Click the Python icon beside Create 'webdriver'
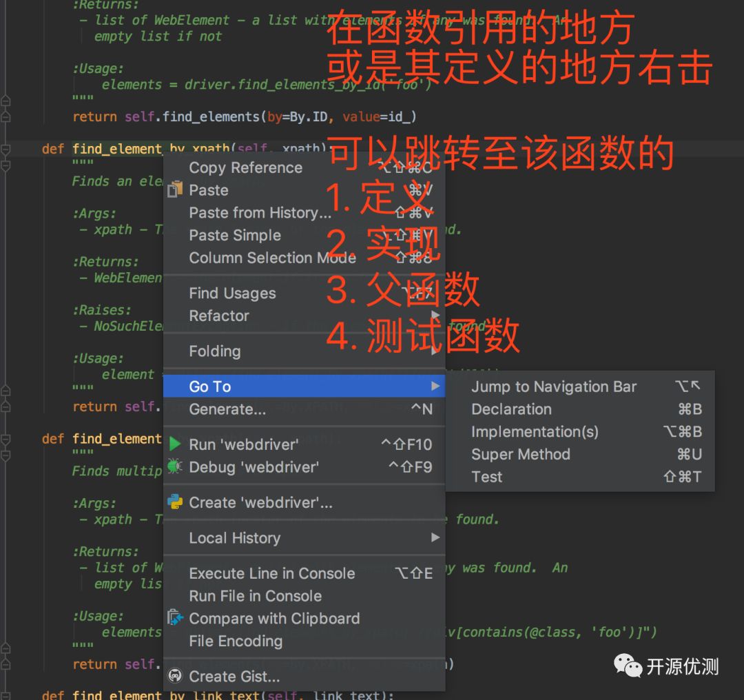The width and height of the screenshot is (744, 700). pyautogui.click(x=175, y=502)
